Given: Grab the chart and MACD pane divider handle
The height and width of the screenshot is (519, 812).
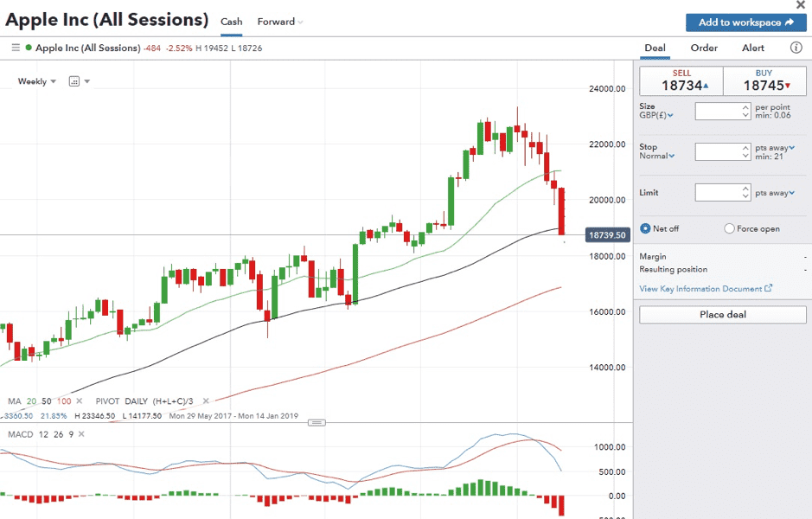Looking at the screenshot, I should 316,423.
